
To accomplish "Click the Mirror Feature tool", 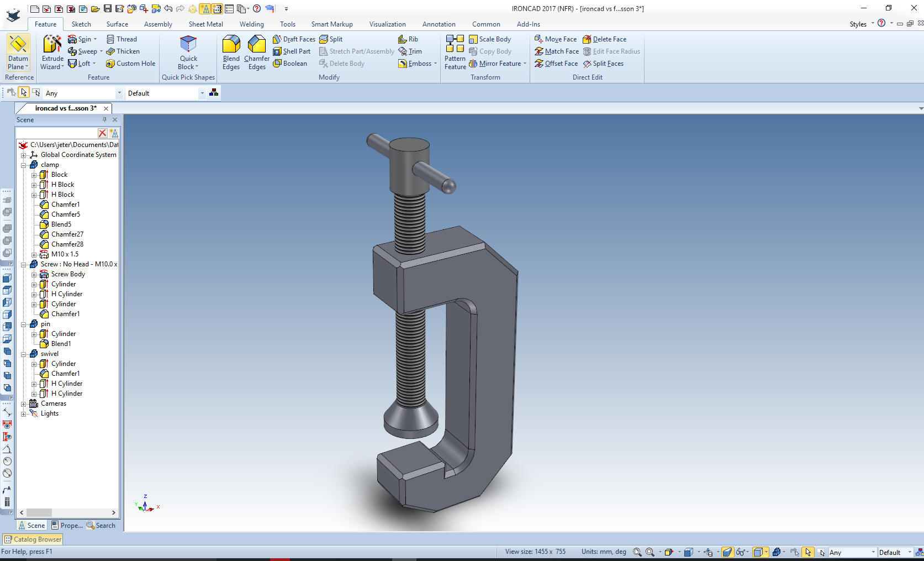I will 497,64.
